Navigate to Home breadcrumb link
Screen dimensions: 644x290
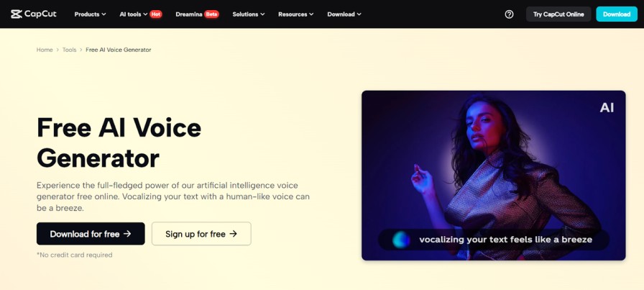pyautogui.click(x=45, y=50)
